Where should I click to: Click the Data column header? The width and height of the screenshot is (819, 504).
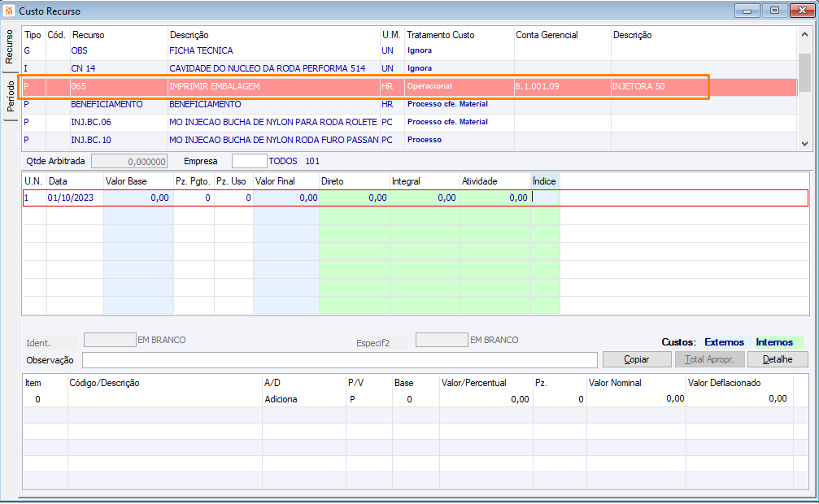click(58, 181)
